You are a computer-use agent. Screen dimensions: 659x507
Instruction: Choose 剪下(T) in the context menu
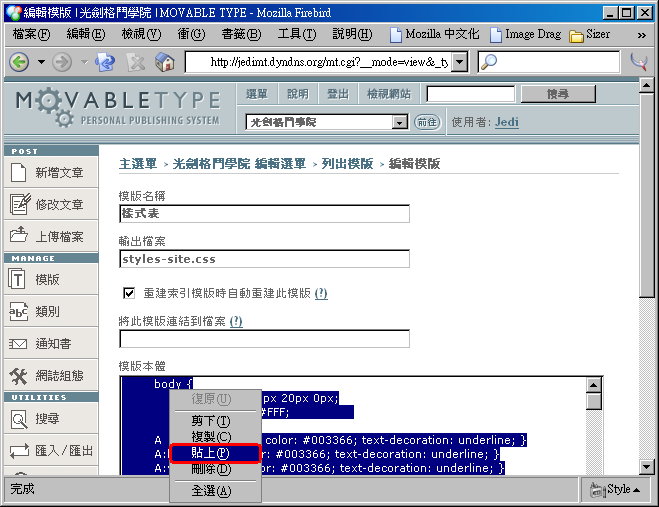(x=216, y=420)
